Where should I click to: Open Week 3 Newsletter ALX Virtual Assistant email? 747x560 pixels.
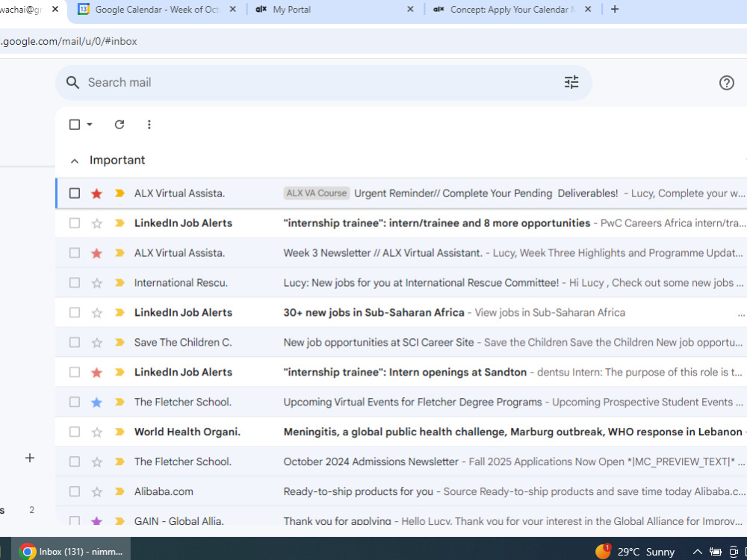click(x=401, y=253)
